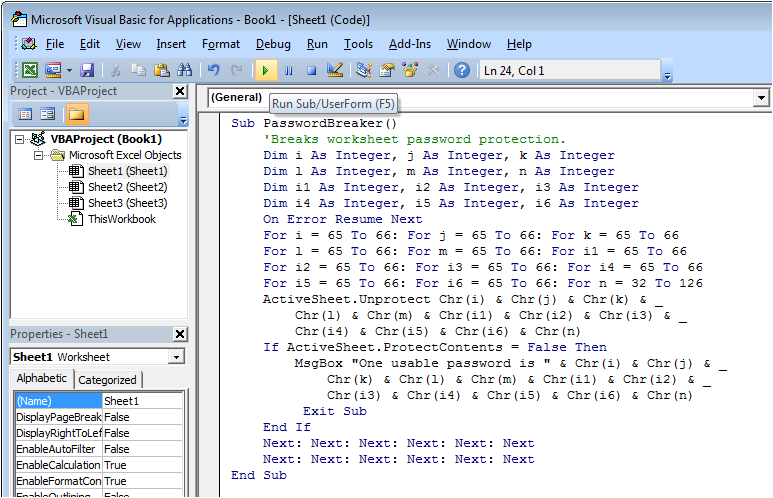Open the Project Explorer toolbar icon

pos(364,70)
